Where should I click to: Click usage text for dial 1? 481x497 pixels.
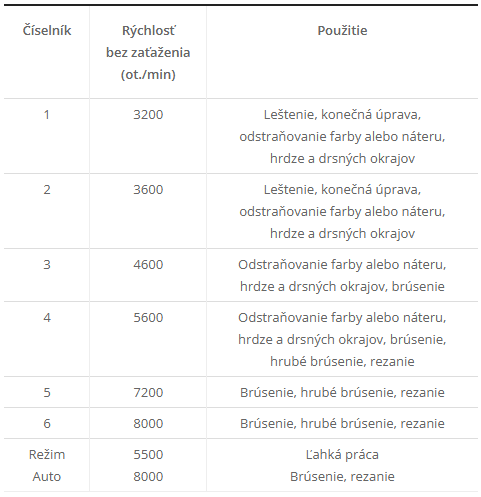(x=342, y=136)
